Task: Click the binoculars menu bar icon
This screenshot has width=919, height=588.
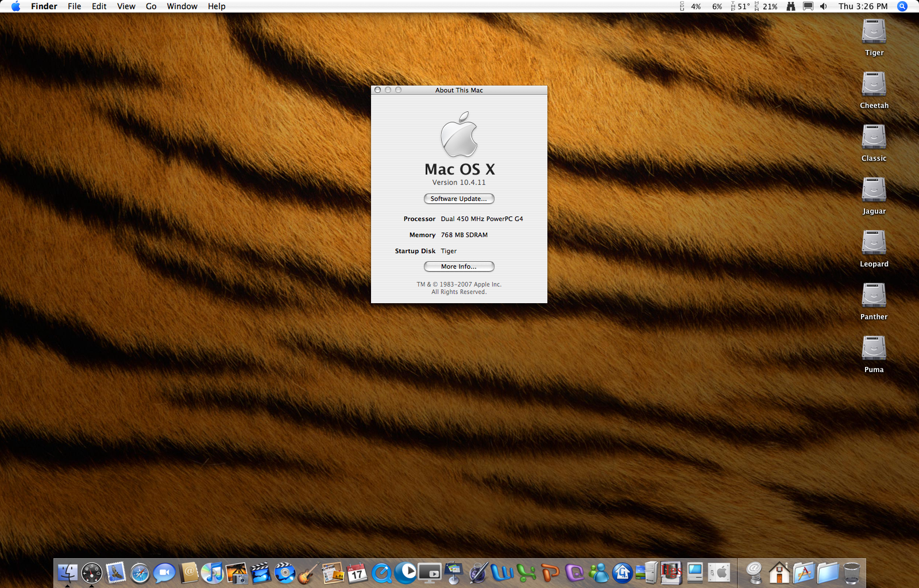Action: tap(791, 6)
